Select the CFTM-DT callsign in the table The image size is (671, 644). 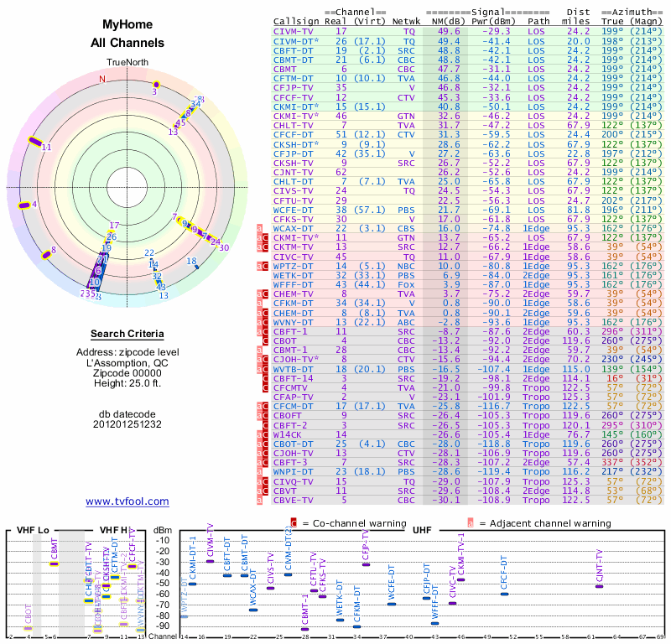[x=294, y=78]
